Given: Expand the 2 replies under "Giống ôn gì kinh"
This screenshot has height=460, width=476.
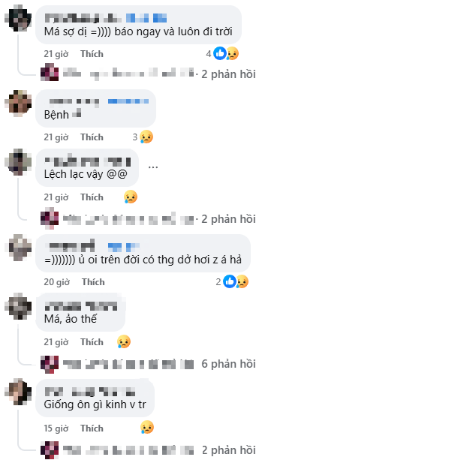Looking at the screenshot, I should click(x=228, y=450).
